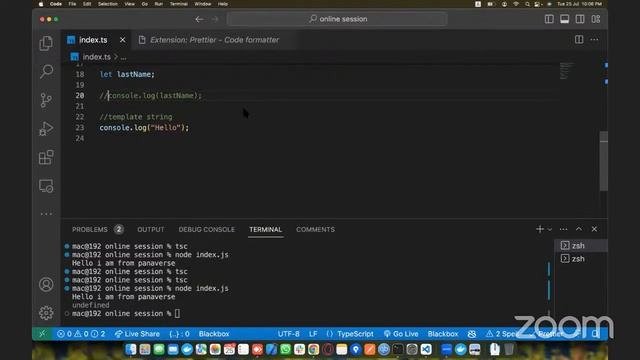Image resolution: width=640 pixels, height=360 pixels.
Task: Open the launch profile dropdown beside new terminal
Action: [x=550, y=229]
